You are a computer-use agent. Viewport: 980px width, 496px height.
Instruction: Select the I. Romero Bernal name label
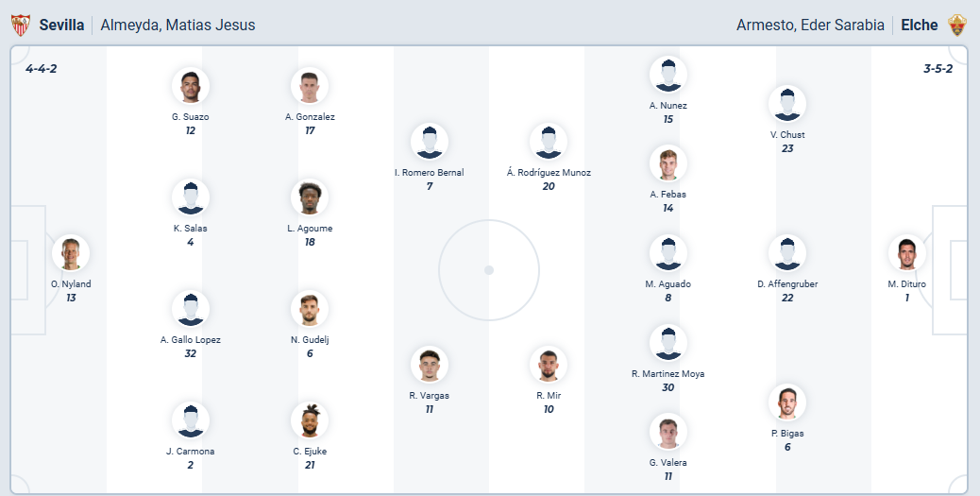[x=429, y=173]
